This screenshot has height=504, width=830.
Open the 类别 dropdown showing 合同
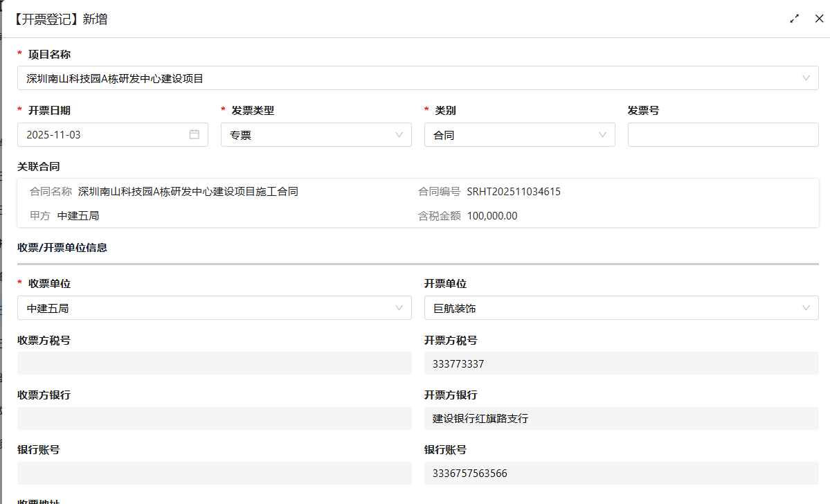tap(519, 135)
